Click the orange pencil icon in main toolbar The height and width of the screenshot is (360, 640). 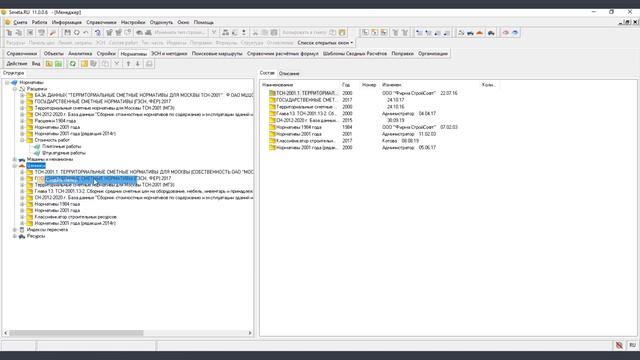pos(52,33)
